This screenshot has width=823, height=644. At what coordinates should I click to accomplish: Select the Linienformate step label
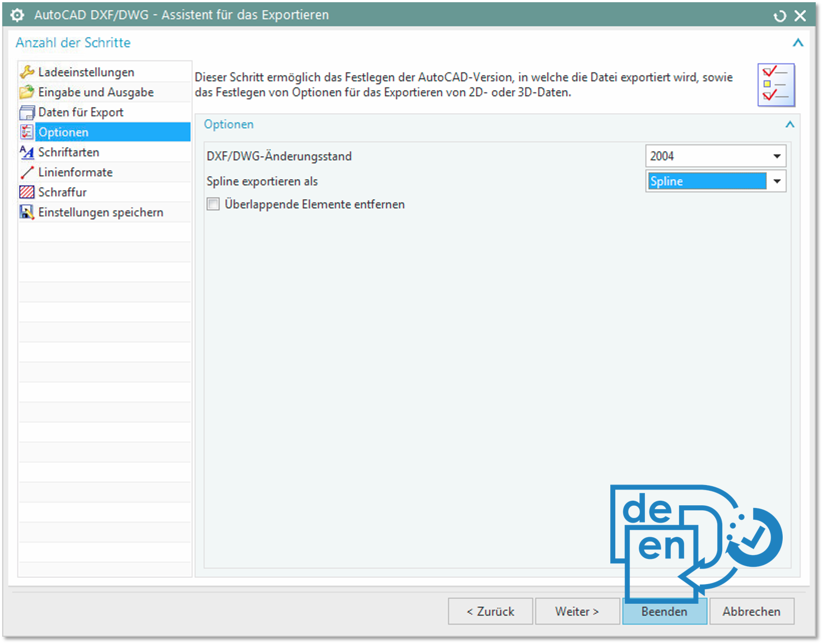[x=76, y=172]
